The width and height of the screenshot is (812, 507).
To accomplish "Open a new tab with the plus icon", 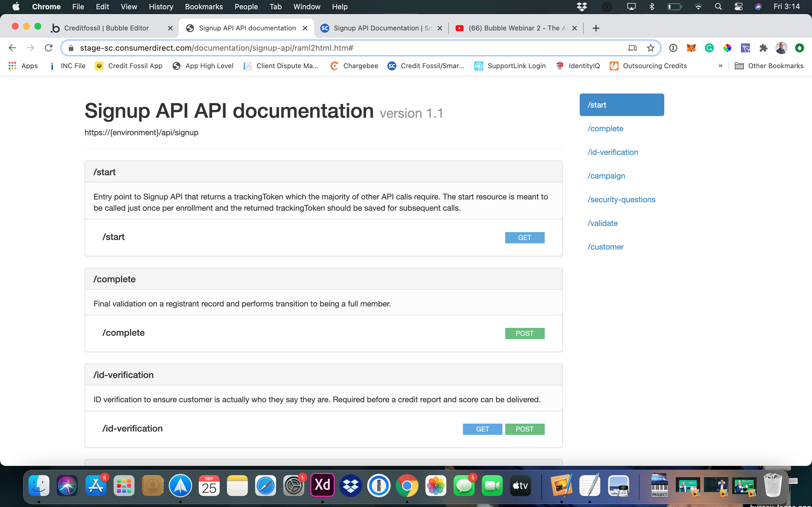I will [x=596, y=28].
